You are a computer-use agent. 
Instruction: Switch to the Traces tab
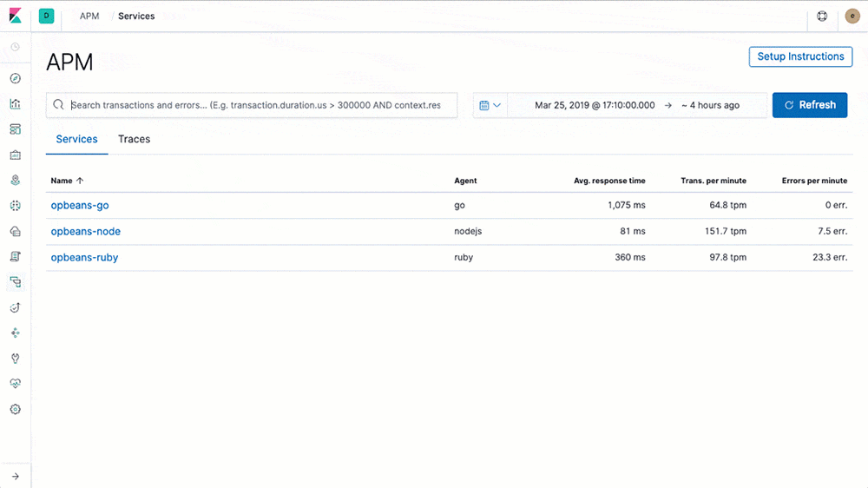coord(134,139)
